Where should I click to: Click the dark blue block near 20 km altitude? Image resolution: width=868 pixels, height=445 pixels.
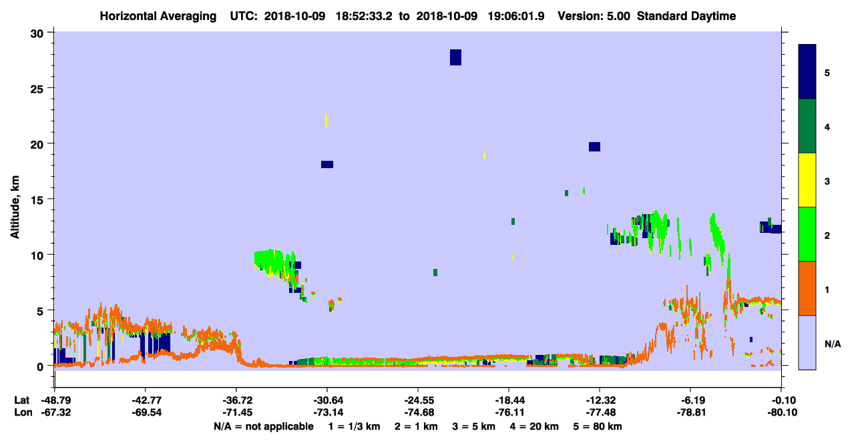pyautogui.click(x=594, y=147)
